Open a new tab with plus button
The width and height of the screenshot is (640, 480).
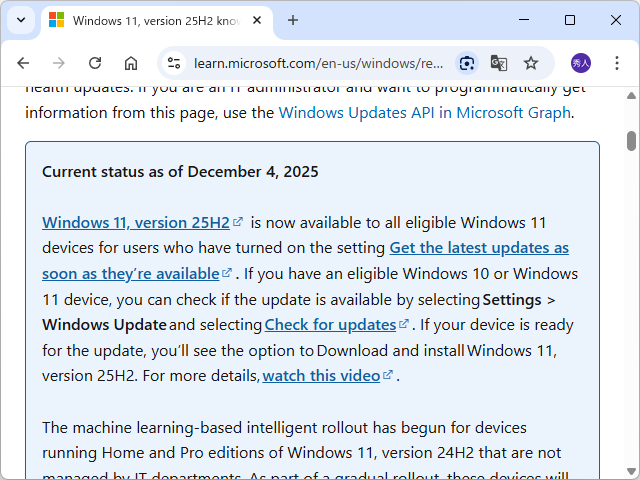293,20
